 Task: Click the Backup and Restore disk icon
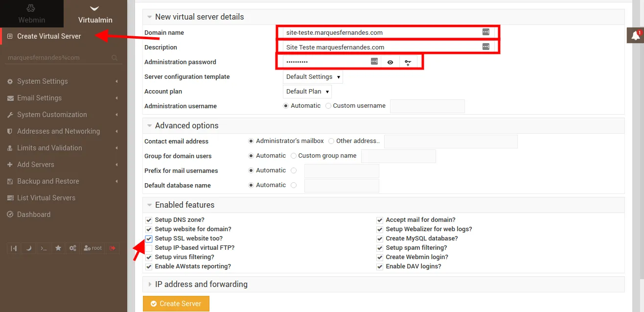click(x=10, y=181)
